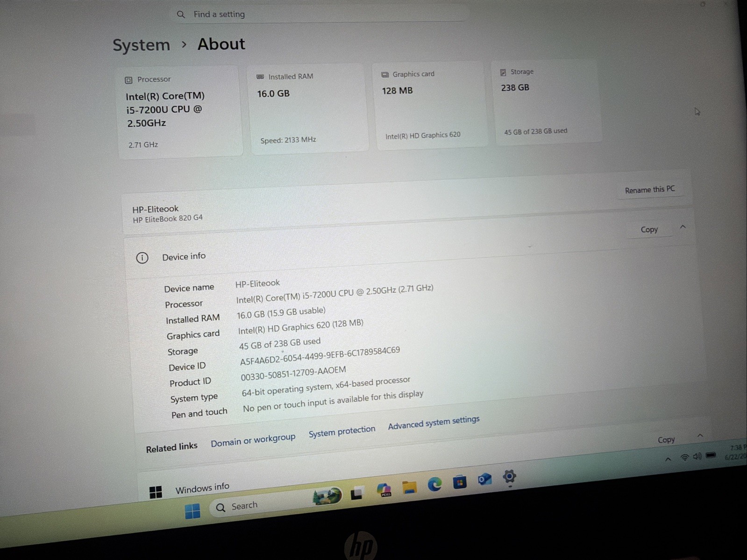Collapse the Device info section chevron
This screenshot has height=560, width=747.
[683, 227]
